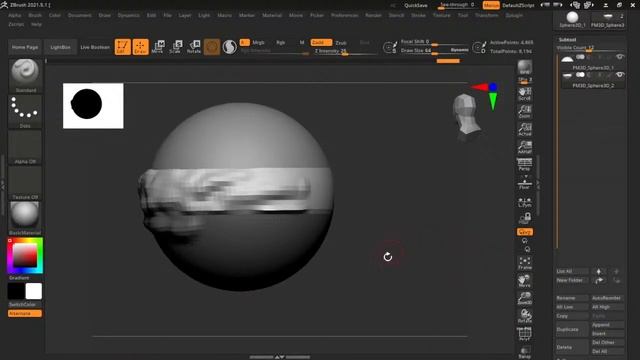The image size is (640, 360).
Task: Click the QuickSave button
Action: coord(416,5)
